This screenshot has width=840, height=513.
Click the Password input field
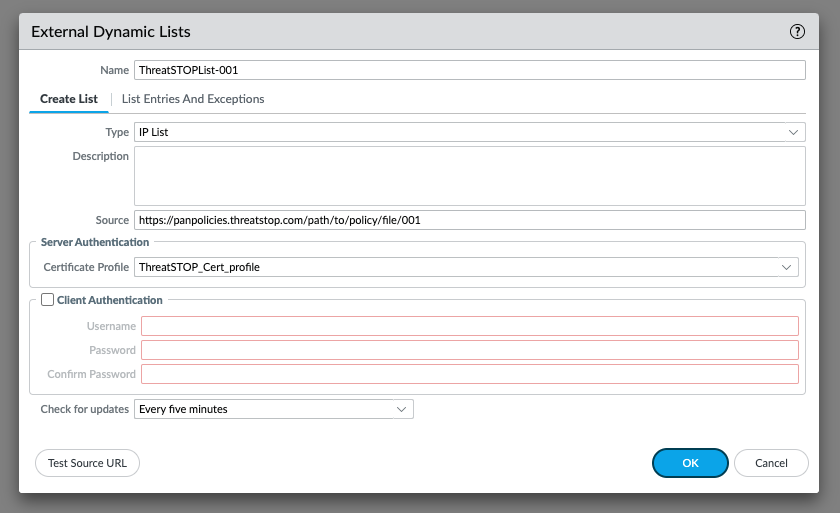(470, 350)
